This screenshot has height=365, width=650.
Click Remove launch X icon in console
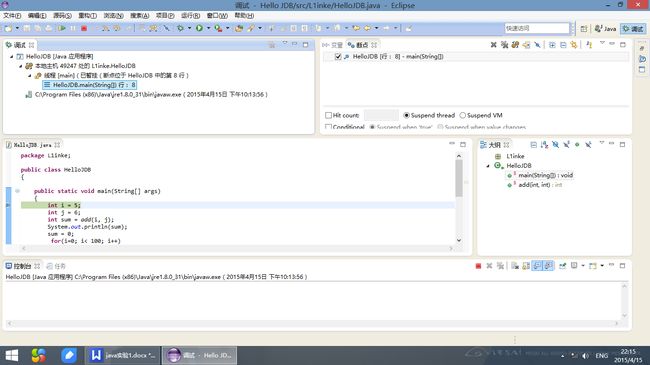pyautogui.click(x=489, y=266)
